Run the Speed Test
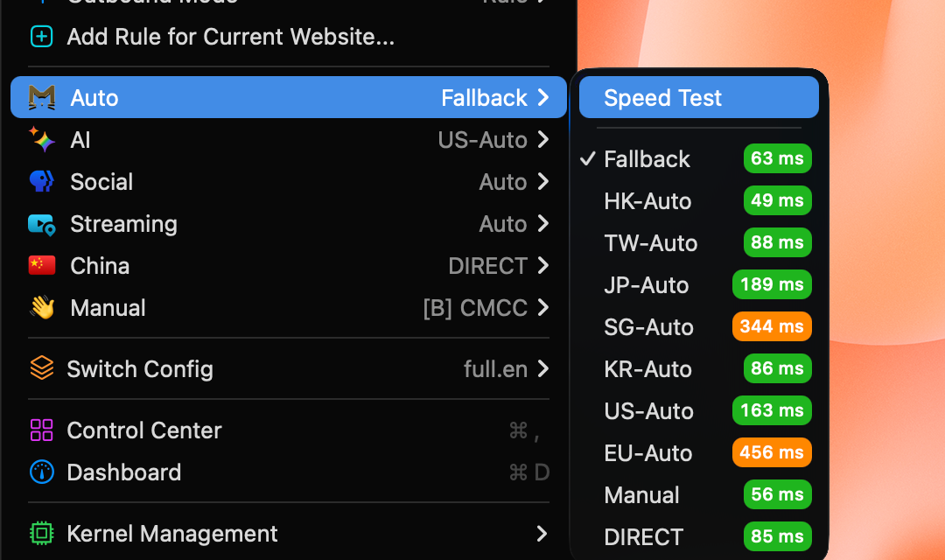This screenshot has width=945, height=560. [x=697, y=97]
